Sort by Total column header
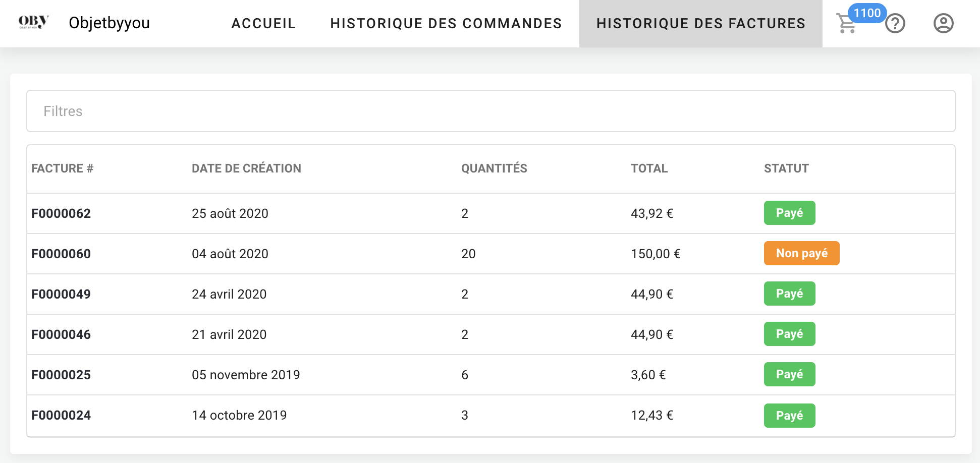The width and height of the screenshot is (980, 463). coord(649,168)
